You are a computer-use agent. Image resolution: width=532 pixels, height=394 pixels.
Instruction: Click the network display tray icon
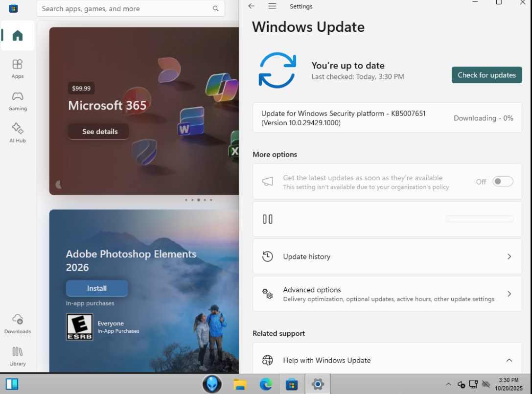tap(473, 384)
